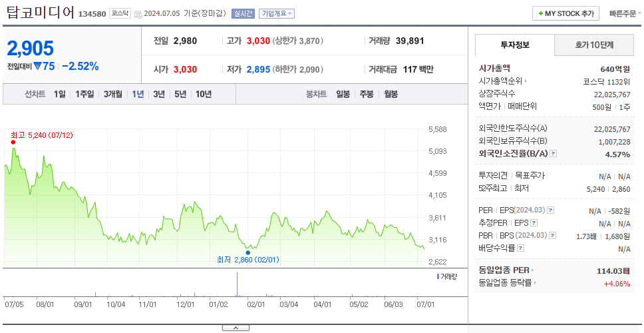
Task: Open the 빠른주문 dropdown
Action: (625, 13)
